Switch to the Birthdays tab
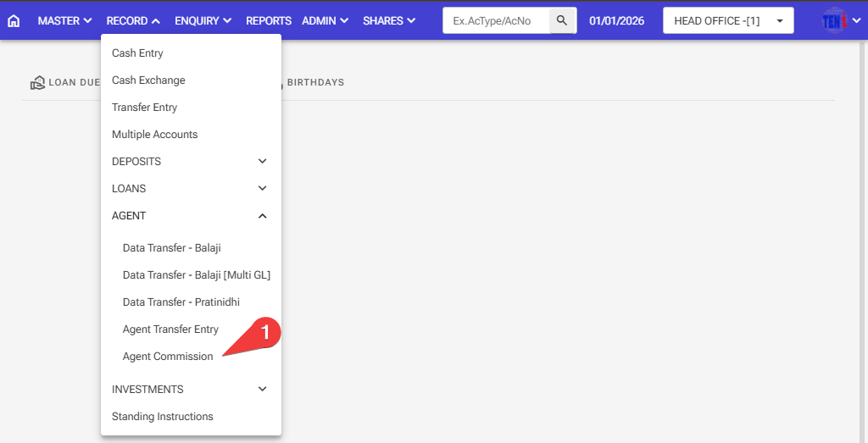This screenshot has height=443, width=868. (314, 83)
